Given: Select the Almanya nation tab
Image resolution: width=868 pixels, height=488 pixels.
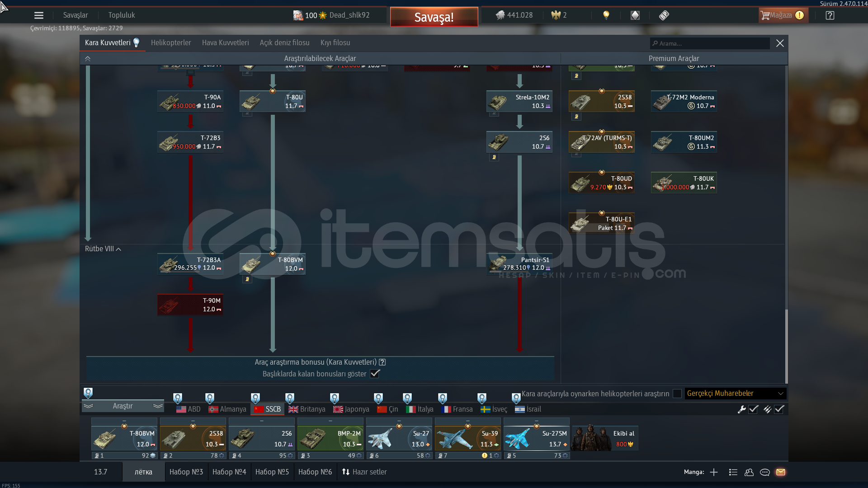Looking at the screenshot, I should coord(227,409).
